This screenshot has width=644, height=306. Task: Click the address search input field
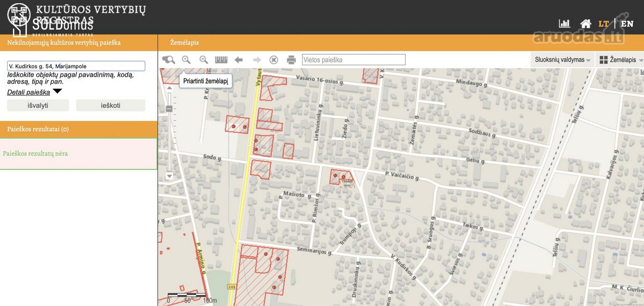[x=76, y=66]
